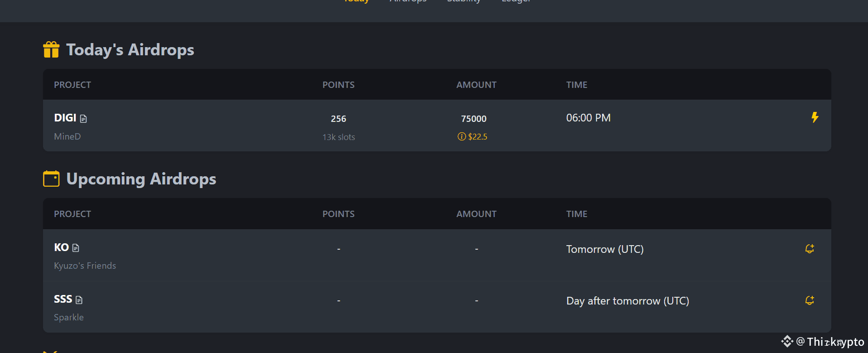Open the KO project name
This screenshot has height=353, width=868.
tap(61, 247)
